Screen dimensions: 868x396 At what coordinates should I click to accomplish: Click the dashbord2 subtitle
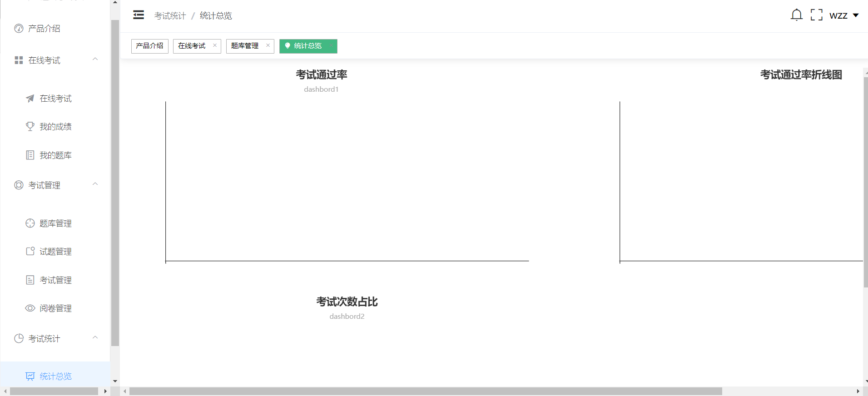point(347,317)
